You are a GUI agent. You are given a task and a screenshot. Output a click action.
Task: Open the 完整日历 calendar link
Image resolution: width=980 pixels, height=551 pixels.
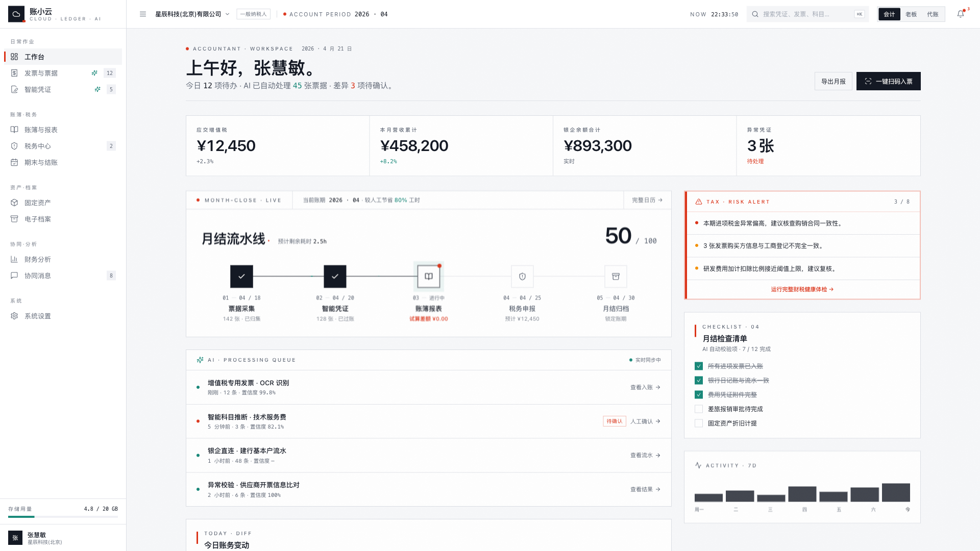(x=647, y=200)
